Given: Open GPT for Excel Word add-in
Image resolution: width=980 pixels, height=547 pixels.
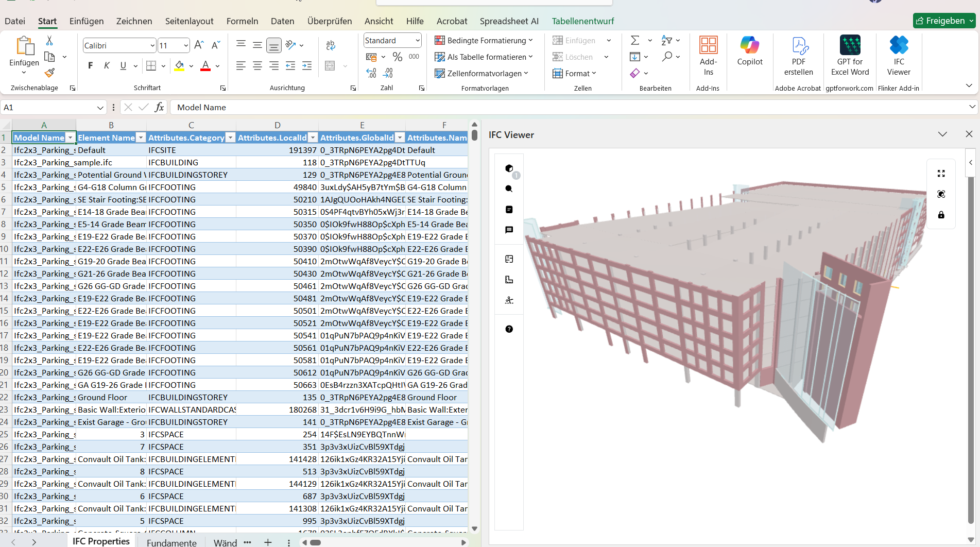Looking at the screenshot, I should (850, 56).
